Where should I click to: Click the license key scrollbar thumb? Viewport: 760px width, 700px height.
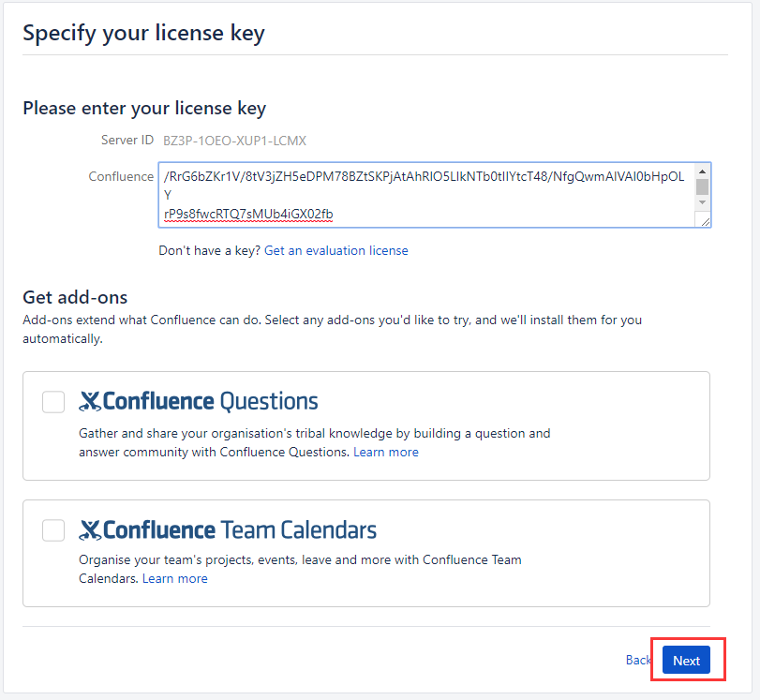pyautogui.click(x=702, y=186)
